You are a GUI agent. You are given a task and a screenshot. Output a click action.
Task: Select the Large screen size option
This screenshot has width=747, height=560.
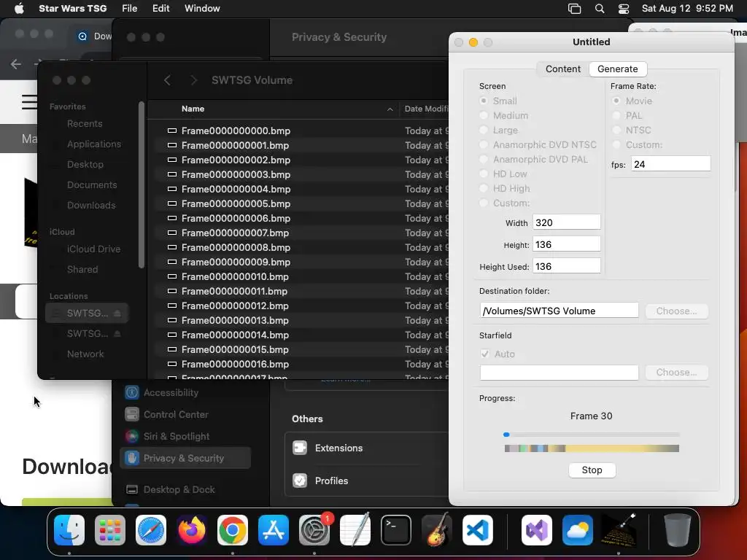pos(484,130)
